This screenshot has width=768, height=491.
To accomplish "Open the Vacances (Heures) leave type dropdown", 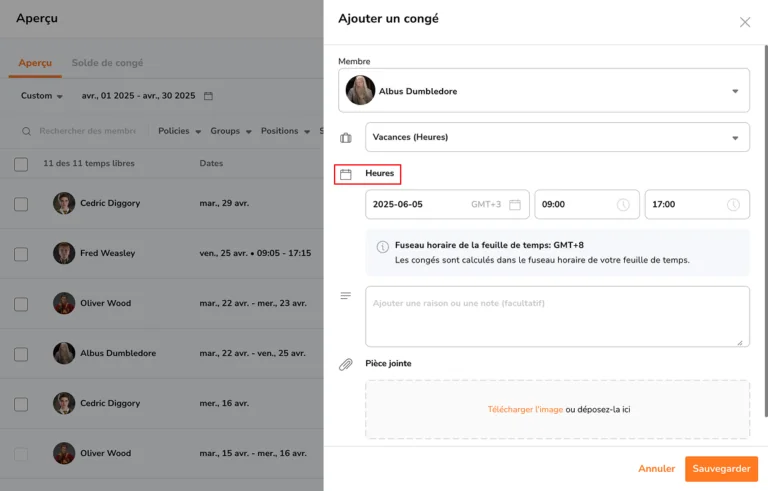I will click(x=557, y=137).
